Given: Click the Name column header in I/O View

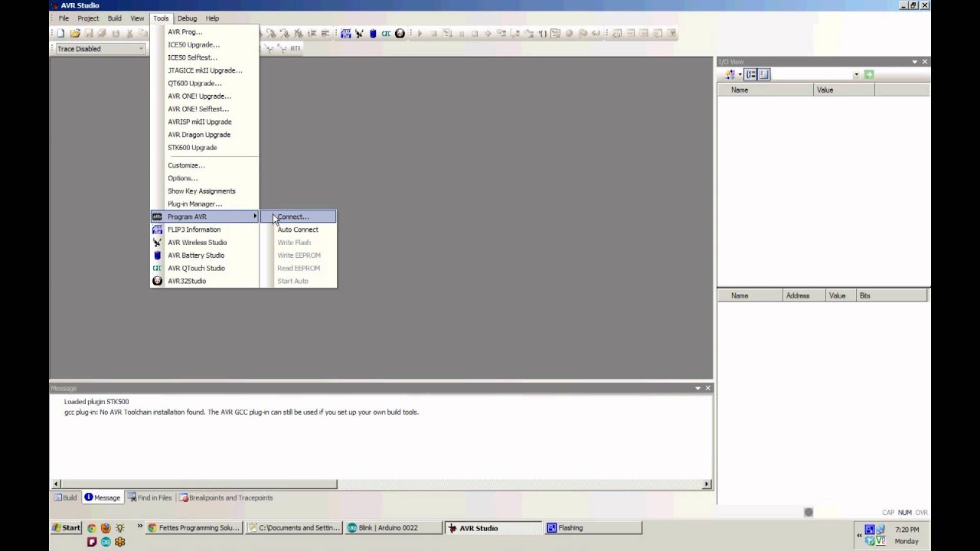Looking at the screenshot, I should pyautogui.click(x=765, y=90).
